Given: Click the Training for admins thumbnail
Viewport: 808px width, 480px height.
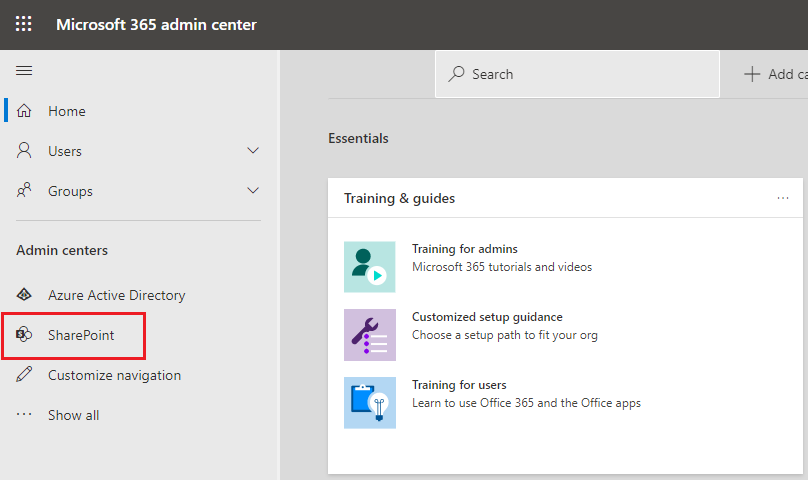Looking at the screenshot, I should click(x=369, y=267).
